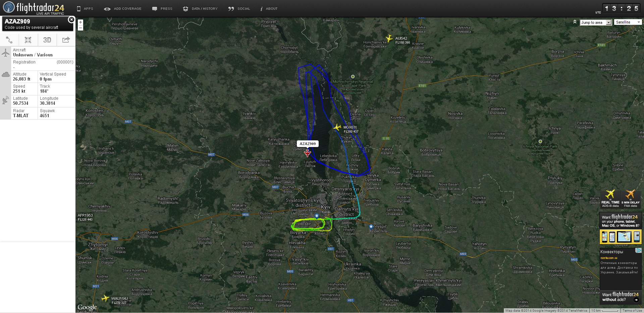
Task: Select the AUI542 plane icon
Action: point(389,38)
